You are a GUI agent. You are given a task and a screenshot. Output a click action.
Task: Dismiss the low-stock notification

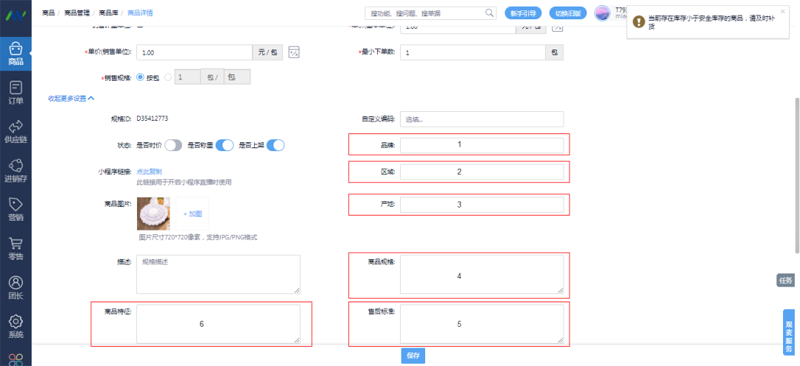click(x=783, y=11)
